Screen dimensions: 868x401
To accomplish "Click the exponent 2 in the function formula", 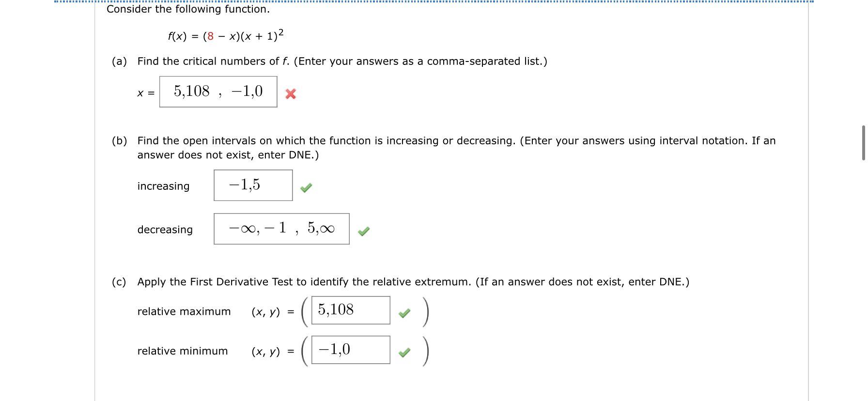I will click(280, 30).
